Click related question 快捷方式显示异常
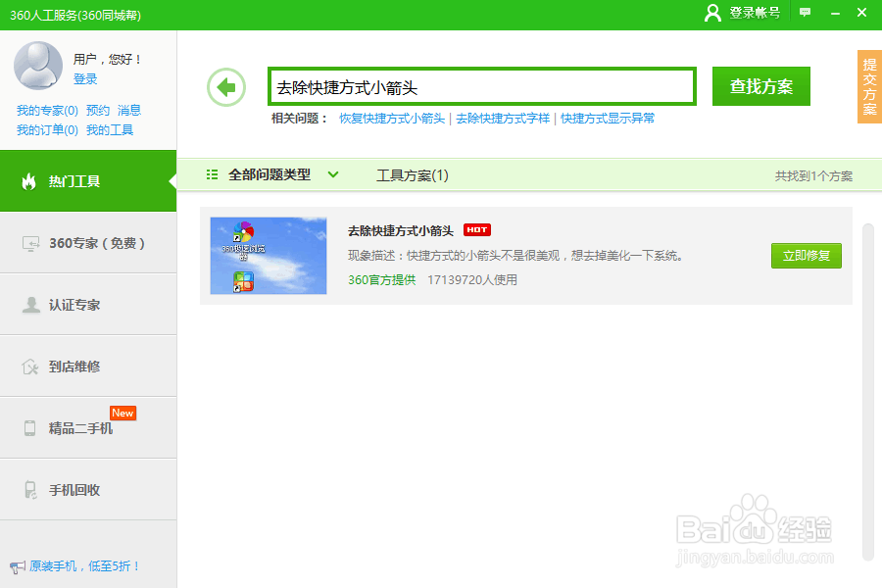 [x=608, y=119]
